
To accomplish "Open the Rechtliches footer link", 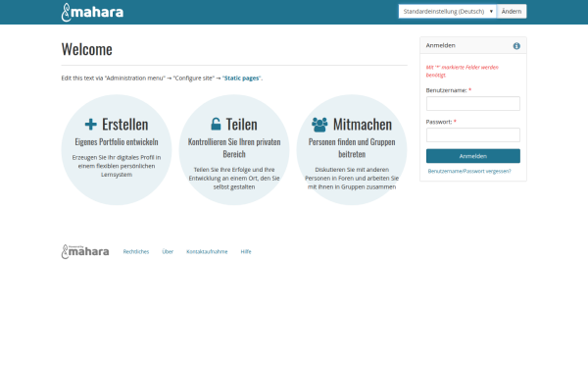I will tap(136, 251).
